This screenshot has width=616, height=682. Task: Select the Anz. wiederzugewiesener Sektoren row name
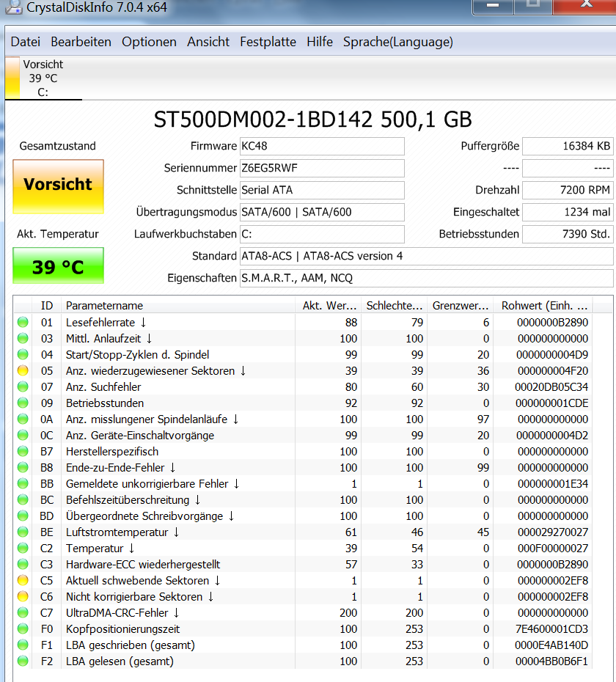[155, 371]
